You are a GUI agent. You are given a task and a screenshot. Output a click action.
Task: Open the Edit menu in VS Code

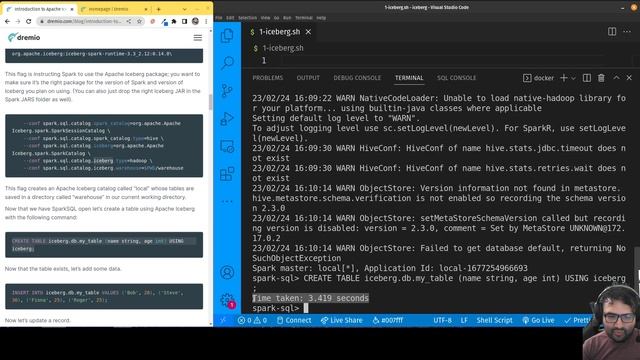(230, 18)
